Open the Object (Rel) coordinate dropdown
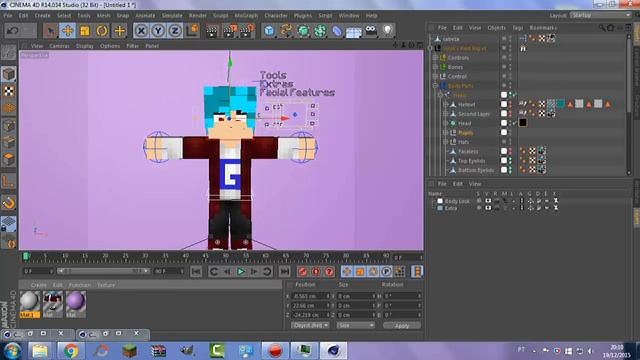 point(310,325)
